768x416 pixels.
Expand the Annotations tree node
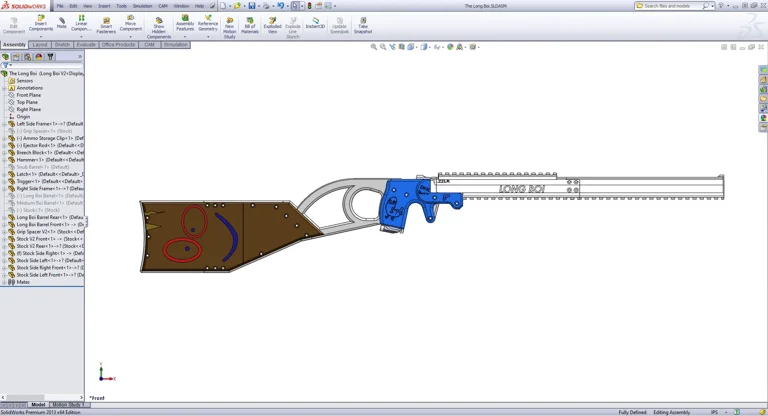click(4, 88)
